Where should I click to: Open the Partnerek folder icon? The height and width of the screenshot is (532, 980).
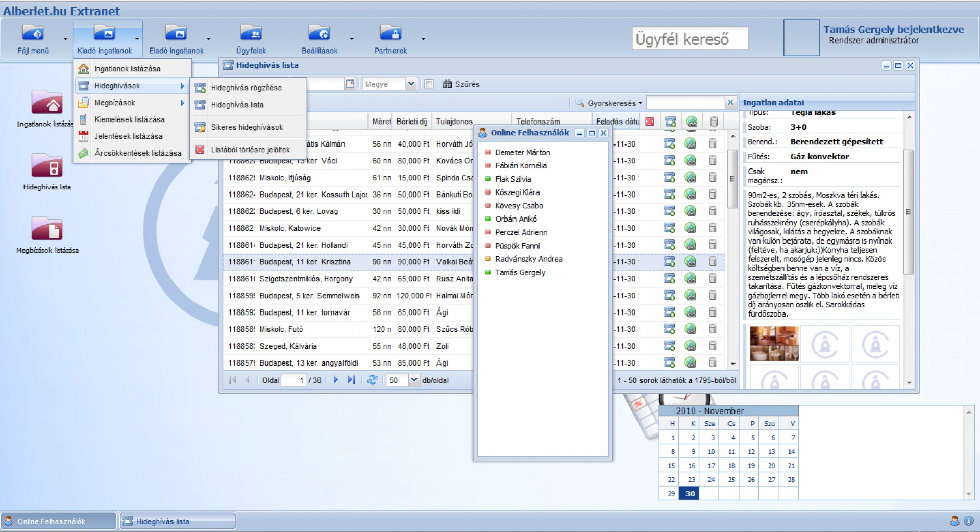[390, 34]
